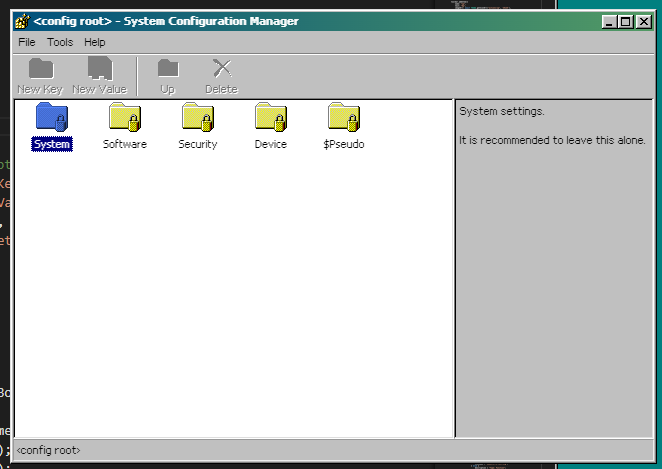Maximize the System Configuration Manager window
662x469 pixels.
626,22
